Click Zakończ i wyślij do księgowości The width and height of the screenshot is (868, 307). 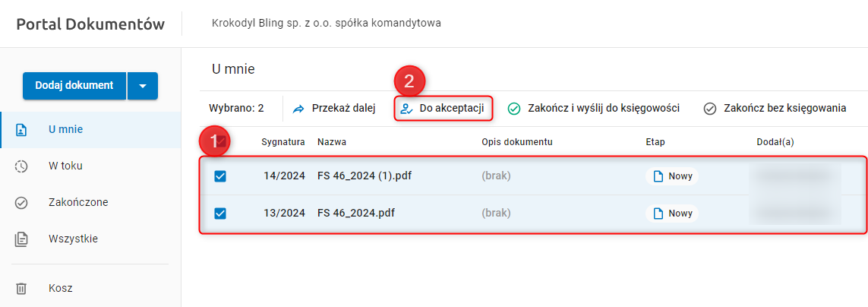coord(603,109)
